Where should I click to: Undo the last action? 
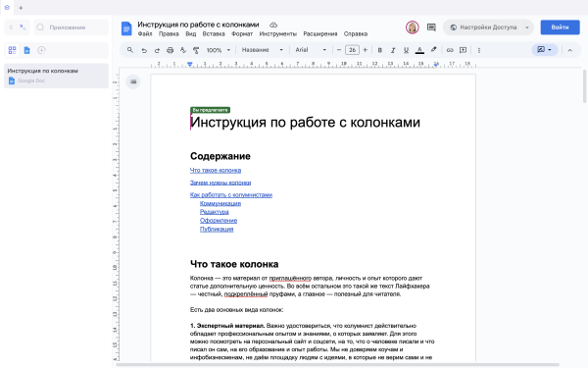pyautogui.click(x=144, y=50)
